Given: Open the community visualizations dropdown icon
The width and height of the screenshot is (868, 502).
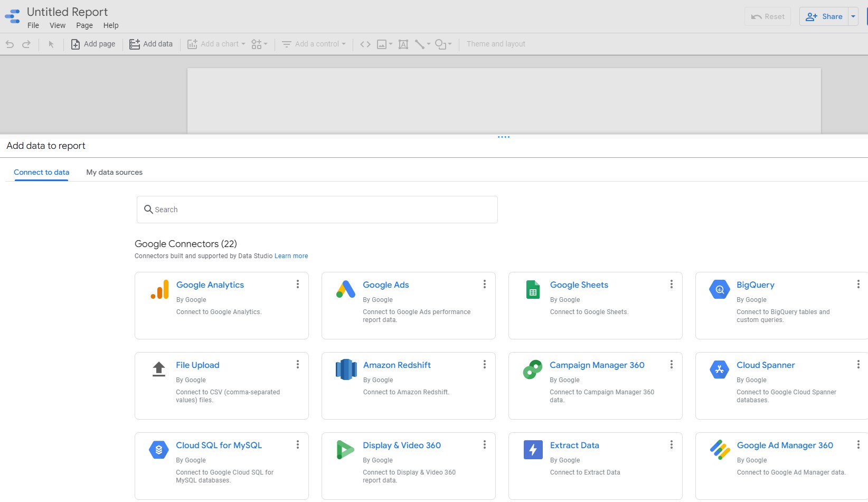Looking at the screenshot, I should [259, 44].
